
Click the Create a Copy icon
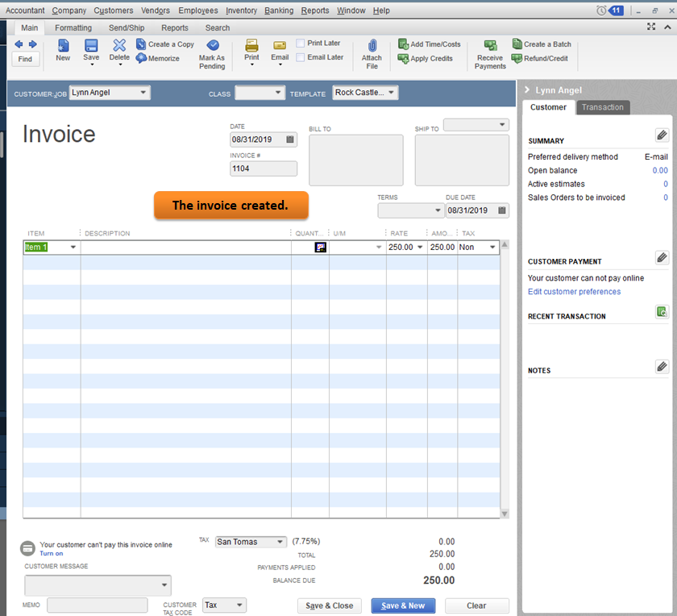[x=141, y=44]
